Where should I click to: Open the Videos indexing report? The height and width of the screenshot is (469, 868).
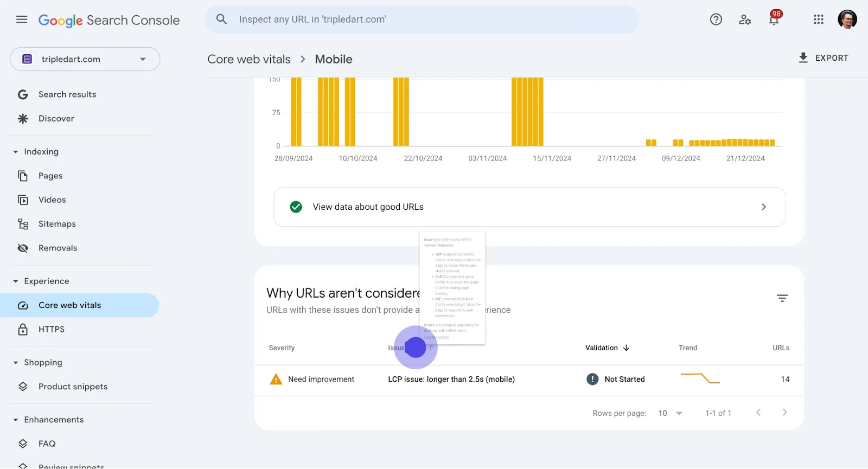pyautogui.click(x=52, y=200)
